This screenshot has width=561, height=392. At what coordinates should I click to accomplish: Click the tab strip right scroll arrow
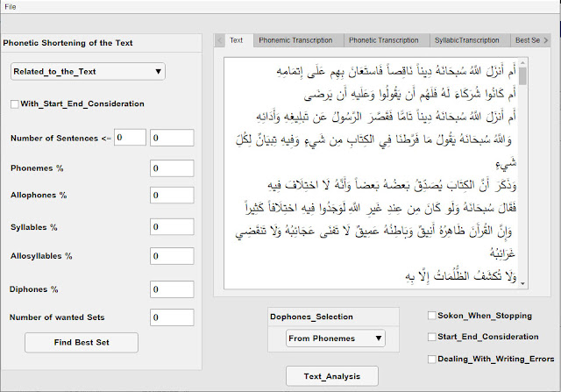[546, 40]
